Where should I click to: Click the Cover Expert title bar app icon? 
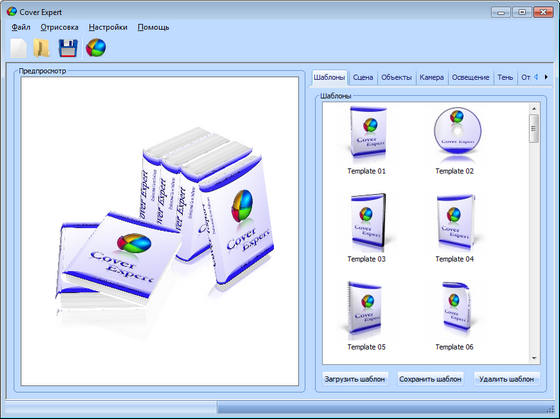[12, 11]
